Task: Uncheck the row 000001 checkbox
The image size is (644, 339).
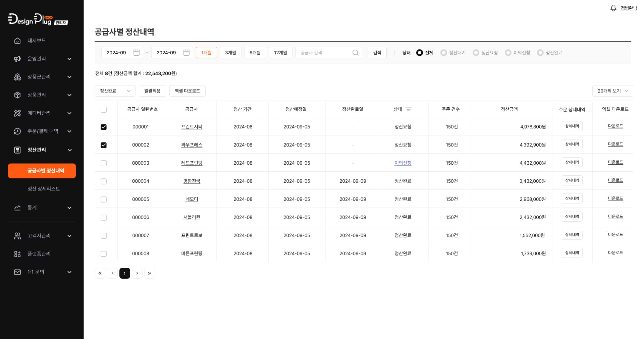Action: (x=104, y=127)
